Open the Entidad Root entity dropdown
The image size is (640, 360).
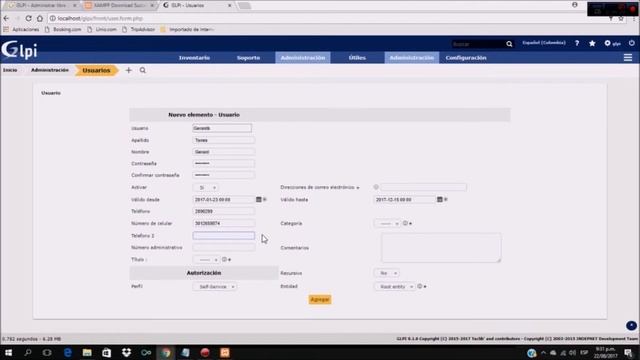tap(394, 287)
